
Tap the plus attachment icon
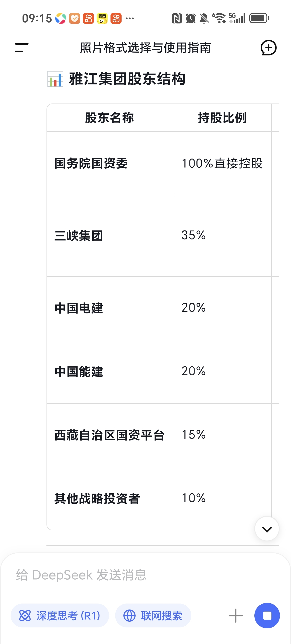[x=236, y=615]
